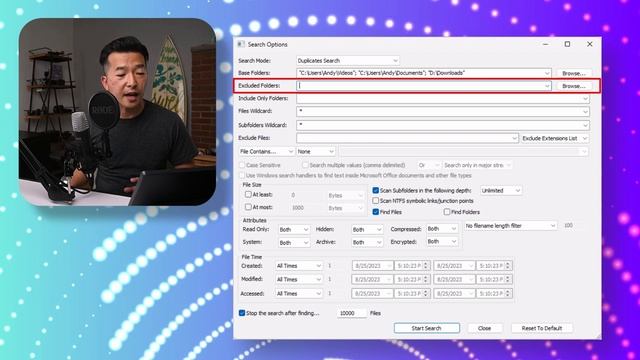The image size is (640, 360).
Task: Expand the Subfolders Wildcard dropdown arrow
Action: click(x=585, y=125)
